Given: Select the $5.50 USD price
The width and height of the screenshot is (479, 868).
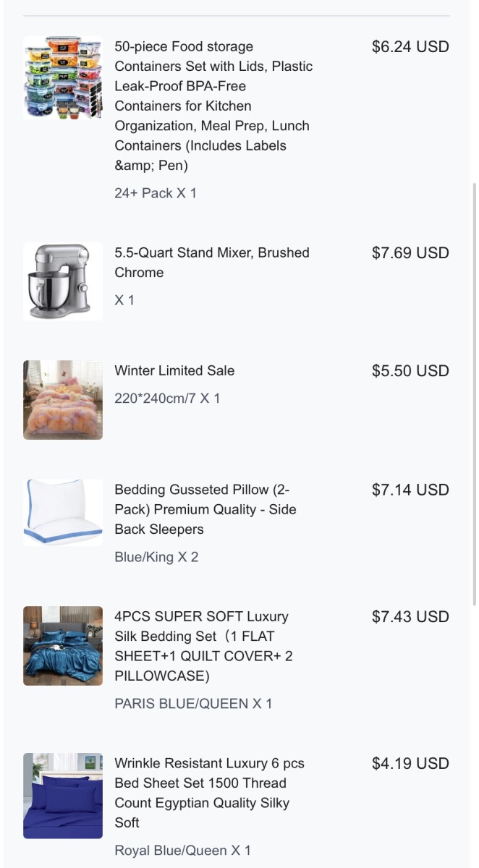Looking at the screenshot, I should (410, 371).
